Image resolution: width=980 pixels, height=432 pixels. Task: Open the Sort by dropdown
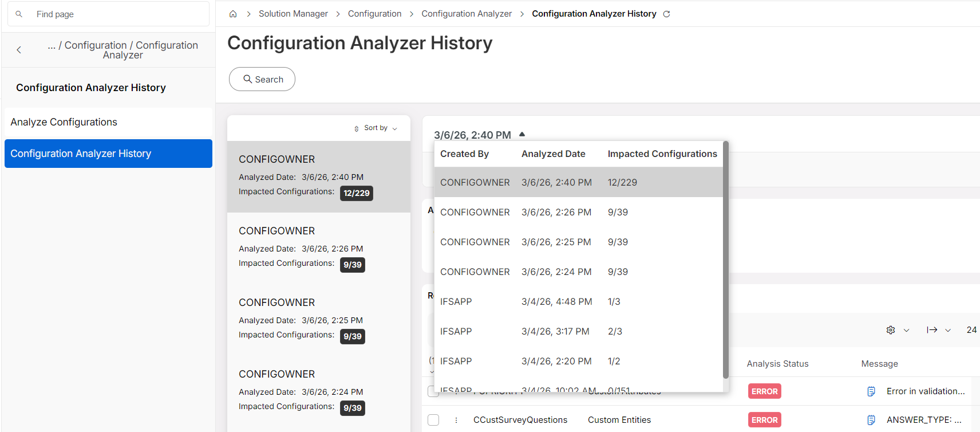(x=376, y=128)
